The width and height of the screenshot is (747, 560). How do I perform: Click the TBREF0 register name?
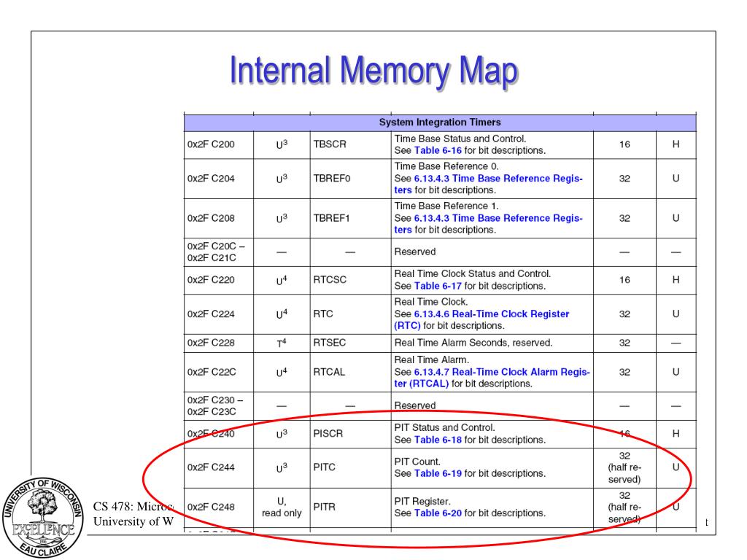pos(332,179)
